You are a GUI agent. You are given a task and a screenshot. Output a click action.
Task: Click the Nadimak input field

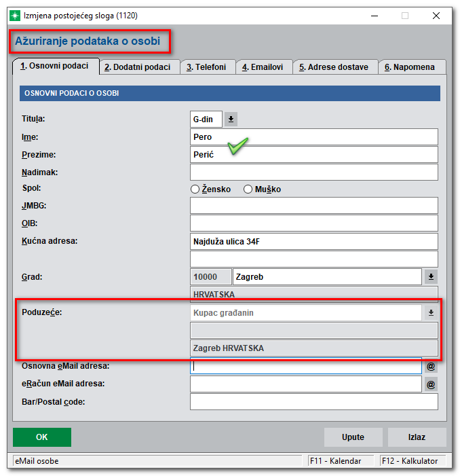coord(313,172)
